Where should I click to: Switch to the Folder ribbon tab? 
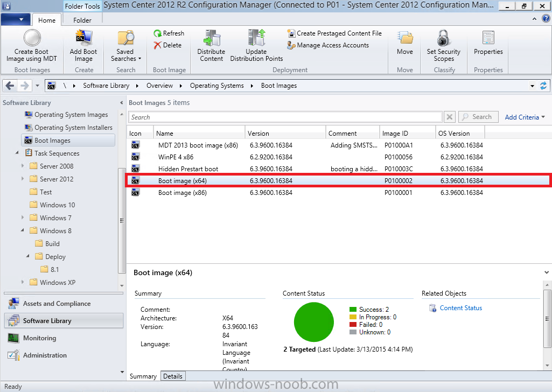tap(82, 20)
